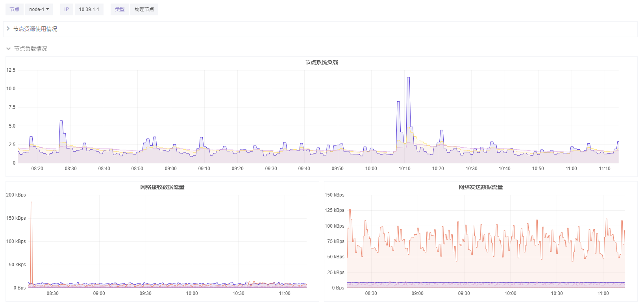Click the 类型 variable label
Viewport: 644px width, 306px height.
[x=120, y=9]
